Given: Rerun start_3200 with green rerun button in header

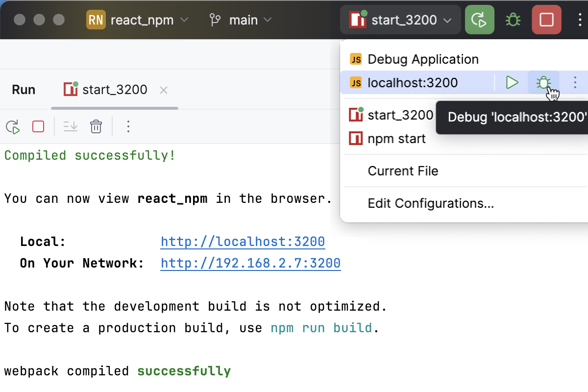Looking at the screenshot, I should click(479, 20).
